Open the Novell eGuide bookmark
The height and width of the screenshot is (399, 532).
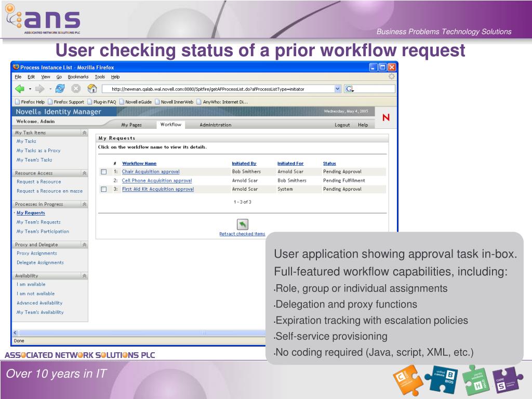coord(136,102)
